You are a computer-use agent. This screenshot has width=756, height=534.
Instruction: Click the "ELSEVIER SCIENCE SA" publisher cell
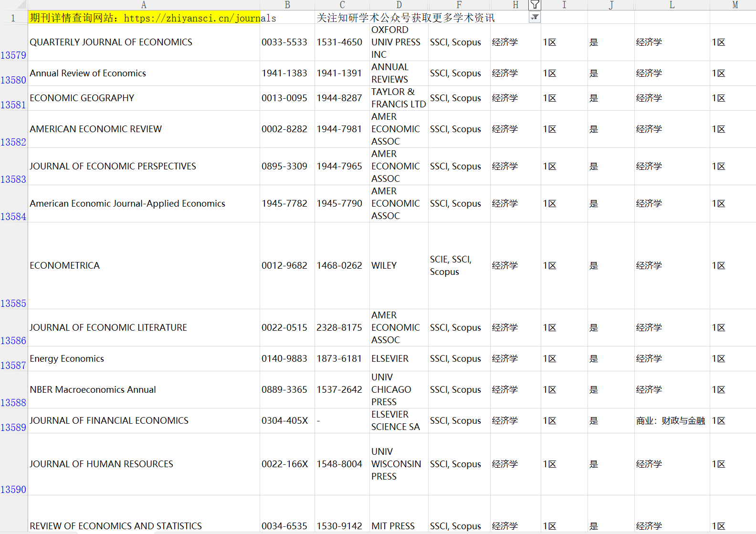click(399, 421)
